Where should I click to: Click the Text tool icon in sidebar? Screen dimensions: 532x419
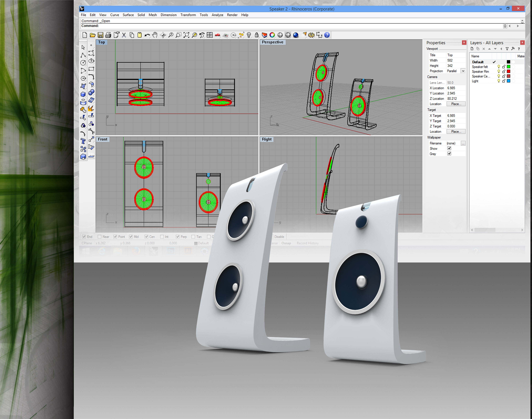tap(83, 141)
